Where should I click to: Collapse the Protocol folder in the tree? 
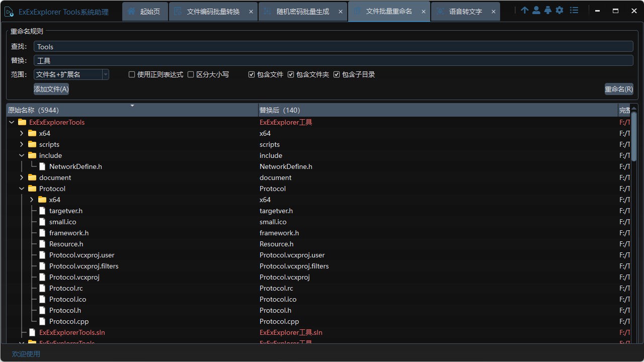[21, 189]
